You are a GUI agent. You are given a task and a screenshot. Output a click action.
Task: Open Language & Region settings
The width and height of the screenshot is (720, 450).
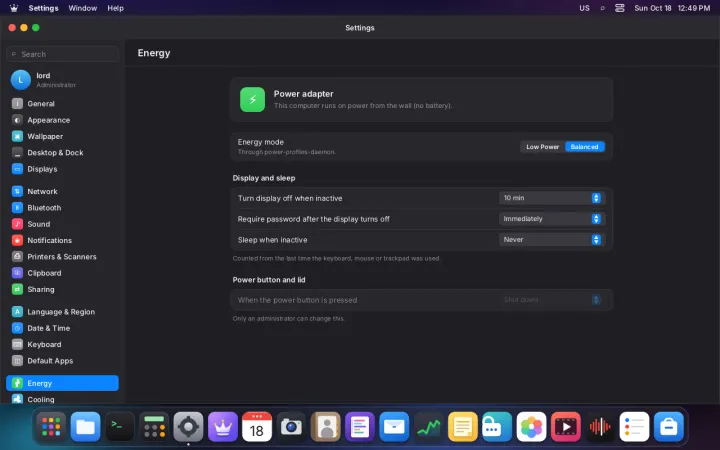62,312
